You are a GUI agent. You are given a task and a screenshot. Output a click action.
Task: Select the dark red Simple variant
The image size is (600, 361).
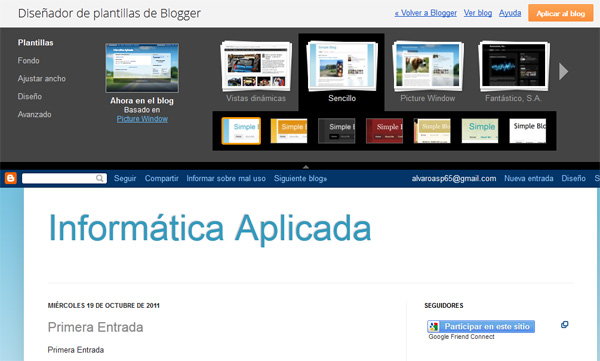(384, 131)
